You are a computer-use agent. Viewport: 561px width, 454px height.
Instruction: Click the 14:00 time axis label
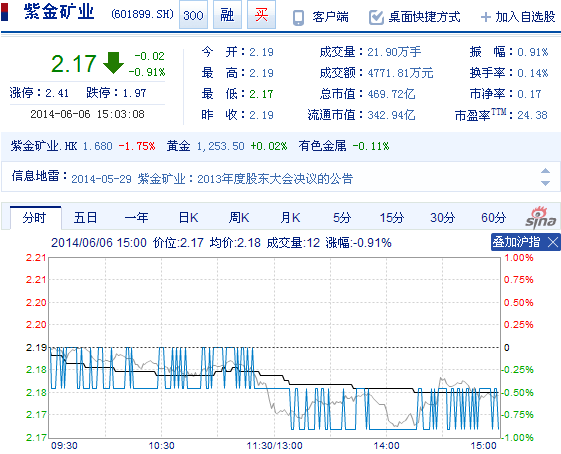(x=386, y=446)
